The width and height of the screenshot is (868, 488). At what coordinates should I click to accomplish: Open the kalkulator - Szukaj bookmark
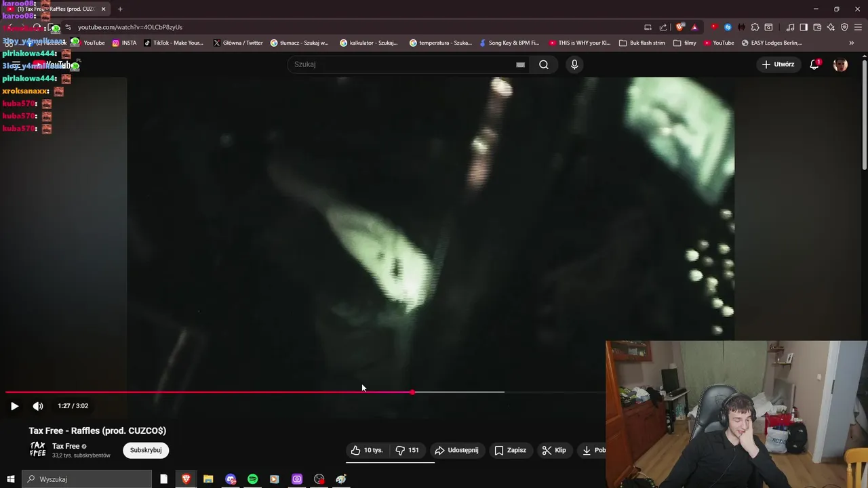(369, 43)
